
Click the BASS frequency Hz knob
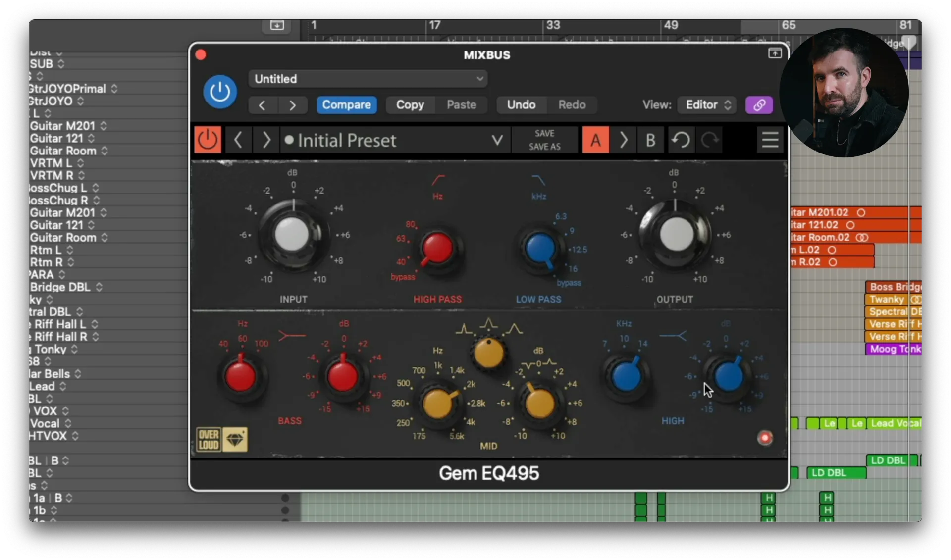[x=241, y=376]
